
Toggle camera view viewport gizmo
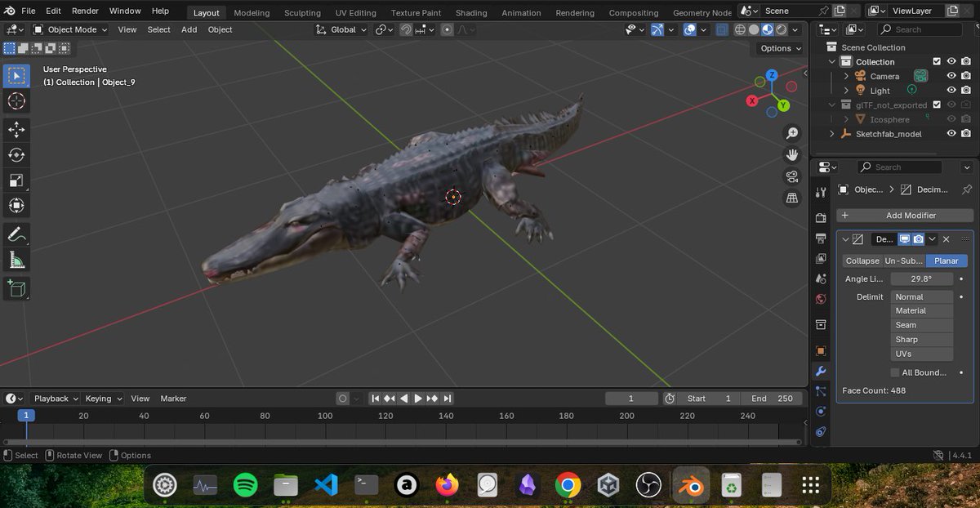(791, 176)
